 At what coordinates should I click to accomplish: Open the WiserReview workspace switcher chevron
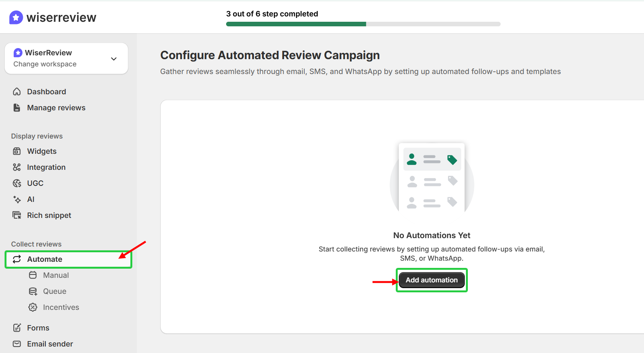coord(113,58)
